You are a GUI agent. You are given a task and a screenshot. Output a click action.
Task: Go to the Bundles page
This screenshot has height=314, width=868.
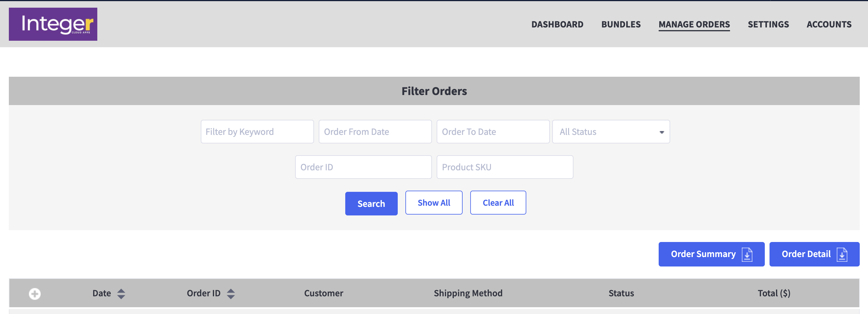pos(621,24)
